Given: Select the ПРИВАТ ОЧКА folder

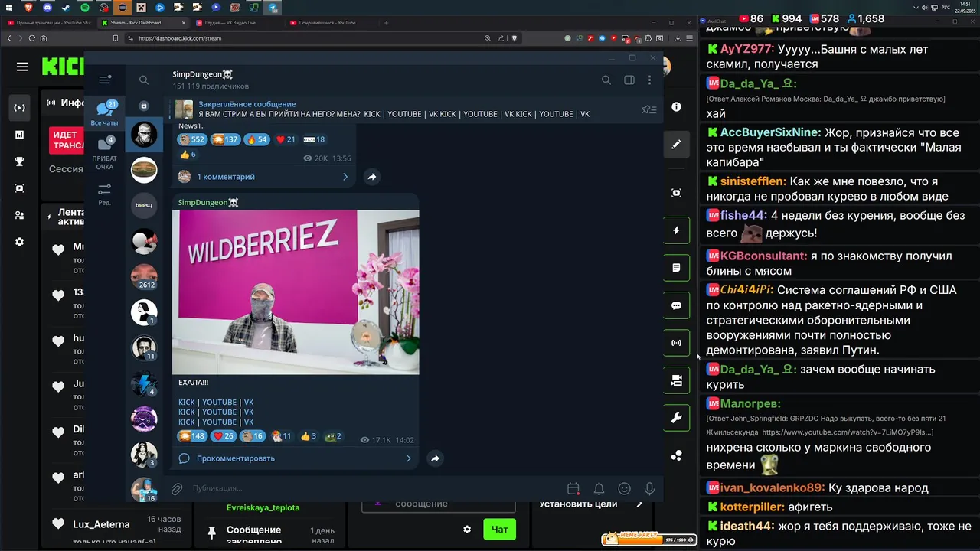Looking at the screenshot, I should (x=105, y=154).
